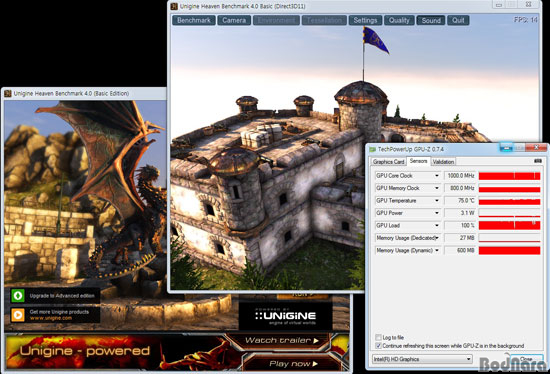Click the green Upgrade to Advanced edition icon
Viewport: 550px width, 374px height.
tap(18, 296)
